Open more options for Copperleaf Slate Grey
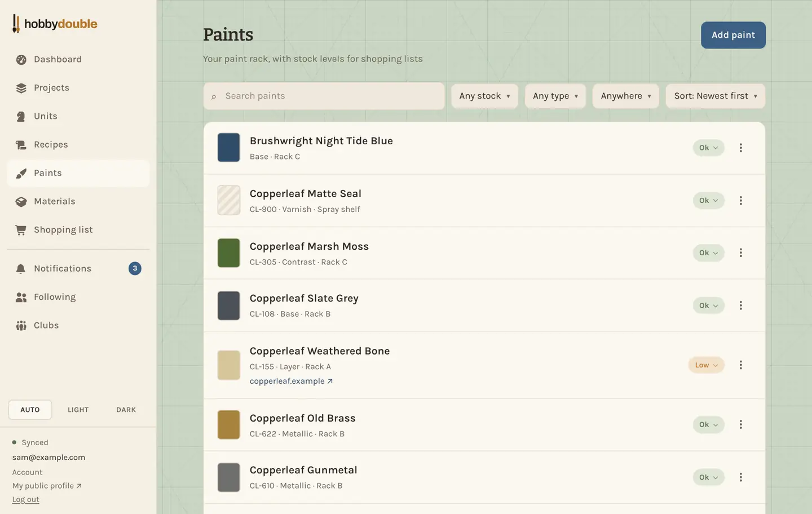812x514 pixels. click(740, 305)
